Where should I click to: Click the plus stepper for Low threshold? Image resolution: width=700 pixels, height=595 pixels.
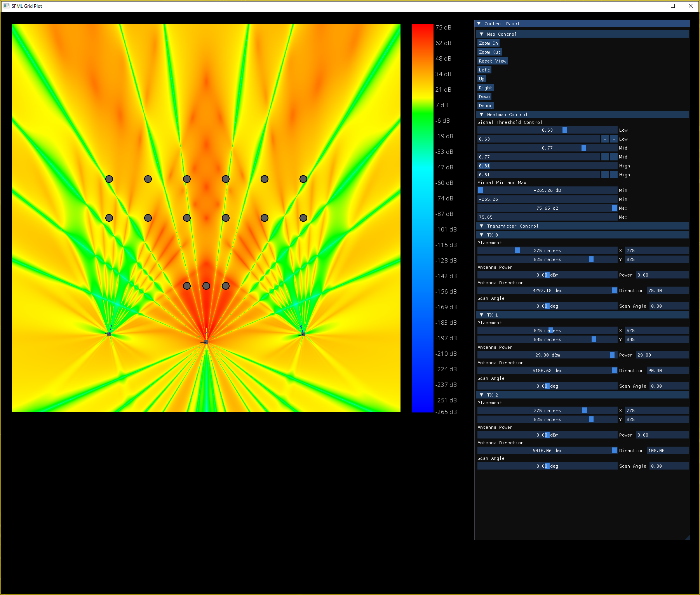click(614, 139)
